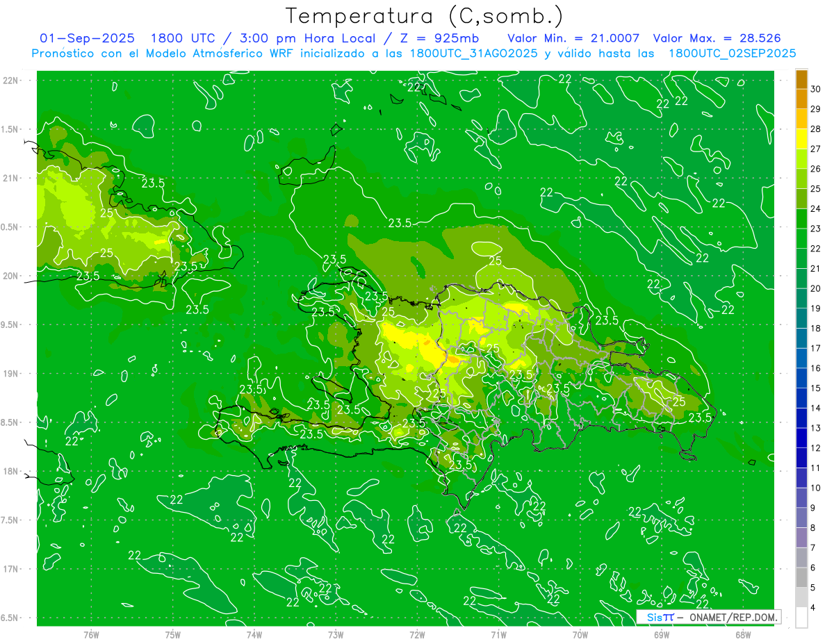The height and width of the screenshot is (644, 834).
Task: Click the '18N' latitude axis label
Action: (x=10, y=471)
